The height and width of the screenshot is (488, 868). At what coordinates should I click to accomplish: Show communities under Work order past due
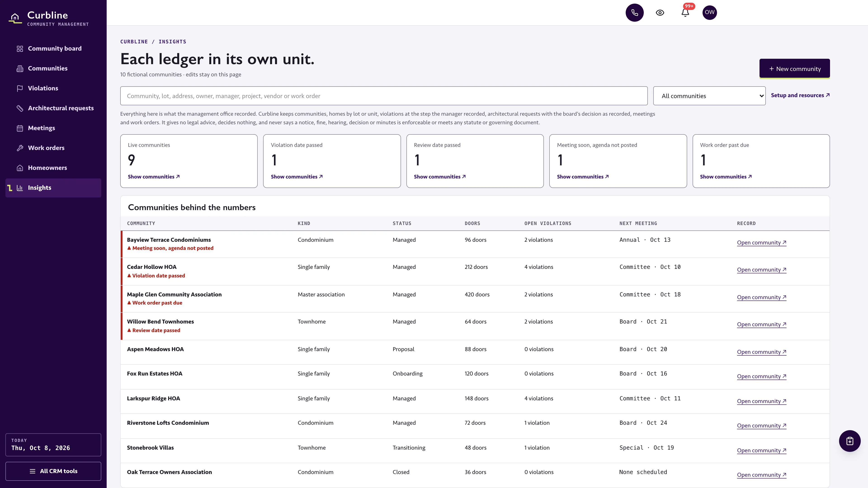pyautogui.click(x=726, y=176)
